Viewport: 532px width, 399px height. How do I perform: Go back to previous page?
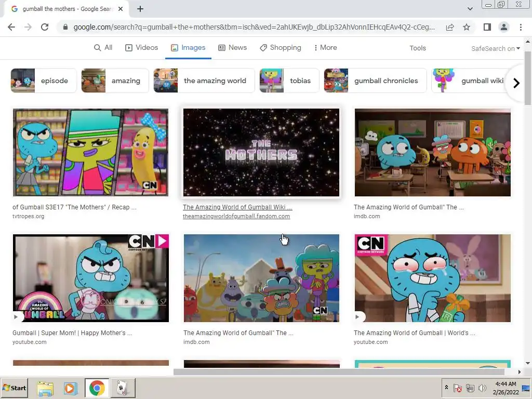(11, 27)
